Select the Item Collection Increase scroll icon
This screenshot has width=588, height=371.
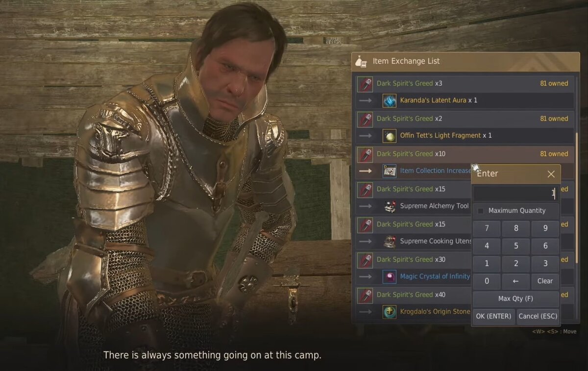click(390, 171)
